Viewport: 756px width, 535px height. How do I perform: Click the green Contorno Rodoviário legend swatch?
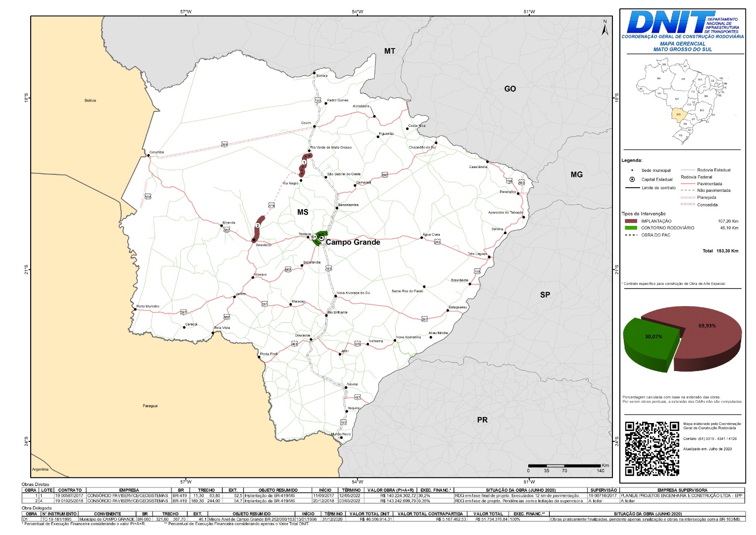pyautogui.click(x=631, y=228)
